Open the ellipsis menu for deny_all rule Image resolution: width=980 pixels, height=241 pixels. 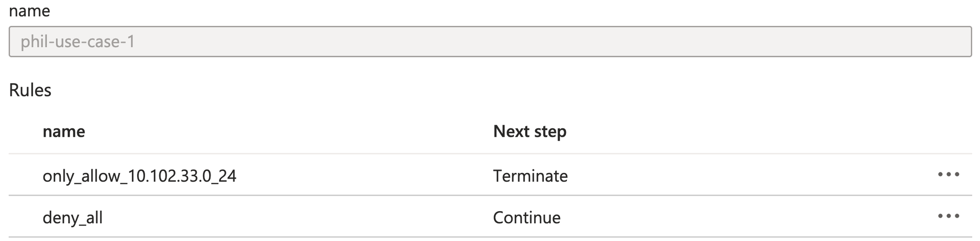(949, 216)
